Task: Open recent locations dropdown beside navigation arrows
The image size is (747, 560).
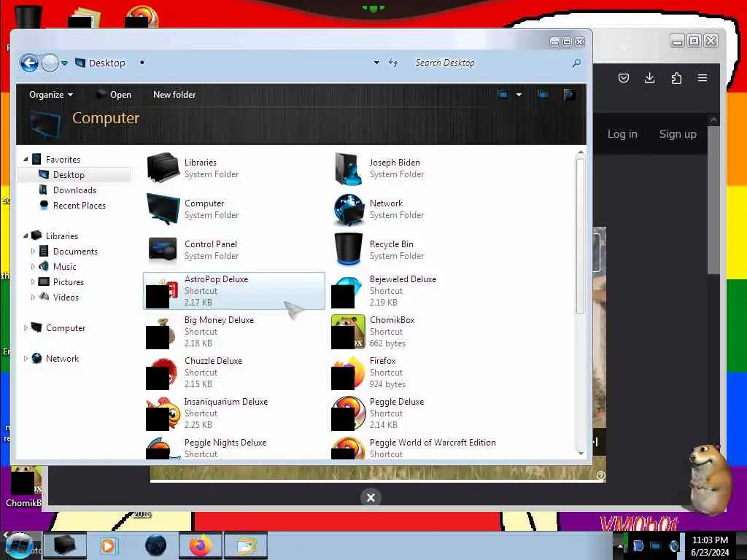Action: pos(64,63)
